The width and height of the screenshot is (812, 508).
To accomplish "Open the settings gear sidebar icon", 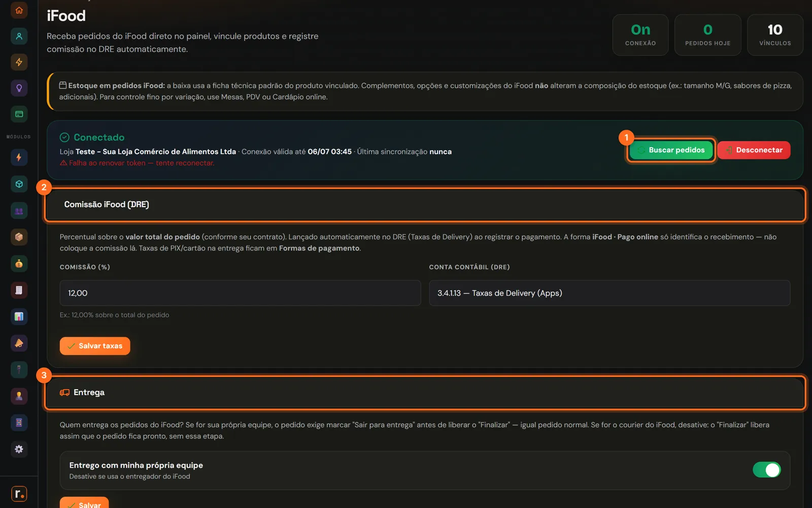I will [x=19, y=449].
